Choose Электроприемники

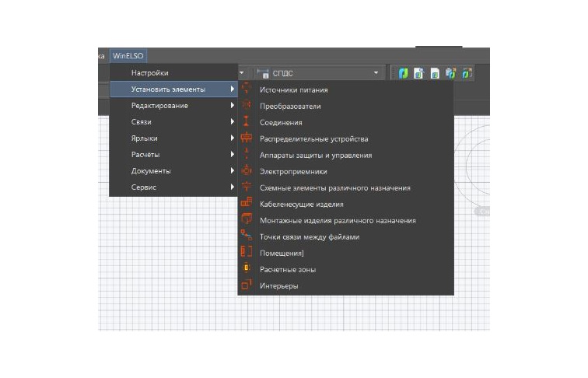(346, 171)
